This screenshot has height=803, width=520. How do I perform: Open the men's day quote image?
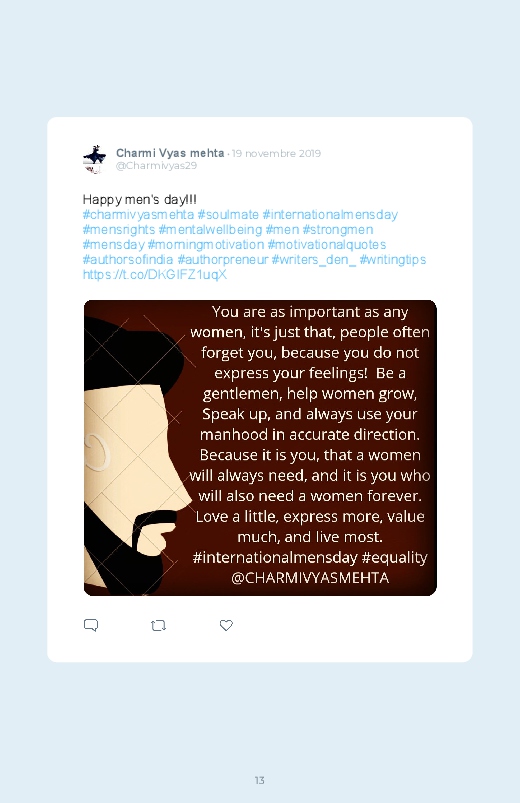pyautogui.click(x=260, y=448)
